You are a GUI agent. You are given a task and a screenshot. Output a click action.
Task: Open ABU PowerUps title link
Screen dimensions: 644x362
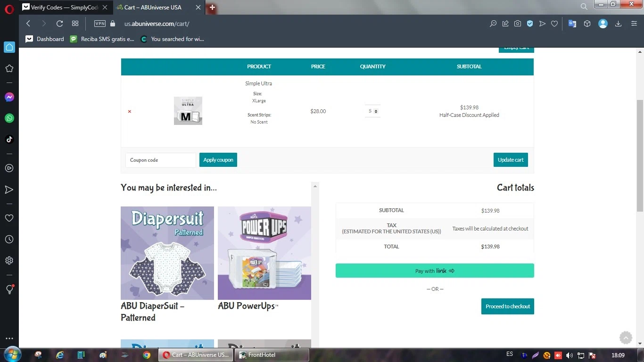click(x=248, y=306)
